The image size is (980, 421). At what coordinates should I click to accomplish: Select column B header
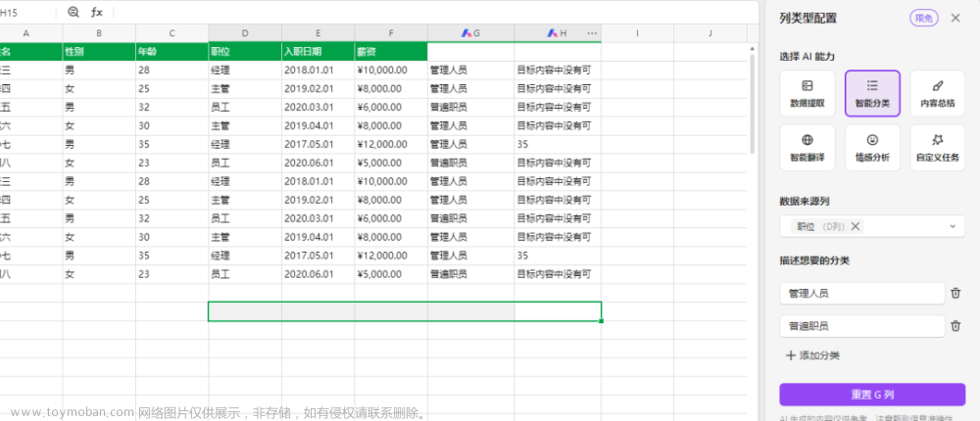click(99, 33)
